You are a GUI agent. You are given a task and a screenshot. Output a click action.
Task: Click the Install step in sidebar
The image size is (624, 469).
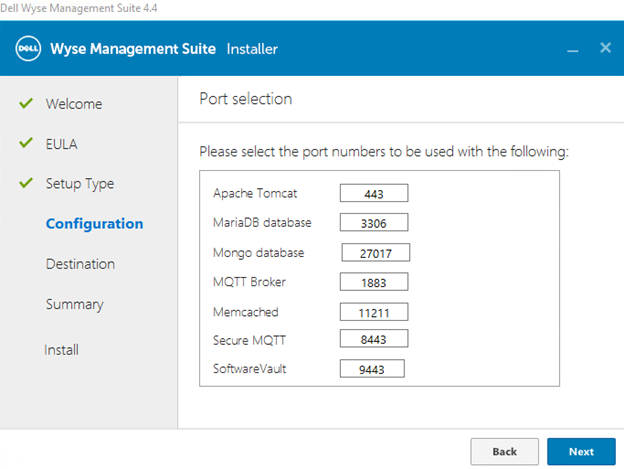click(61, 350)
